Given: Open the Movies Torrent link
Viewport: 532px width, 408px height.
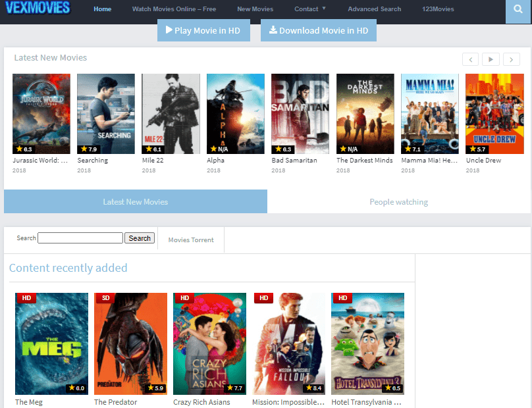Looking at the screenshot, I should [x=191, y=240].
